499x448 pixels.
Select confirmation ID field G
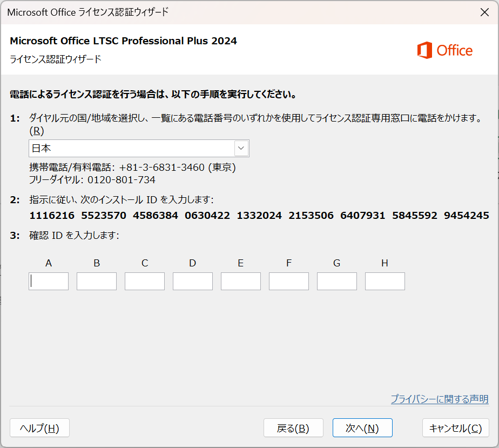(337, 281)
